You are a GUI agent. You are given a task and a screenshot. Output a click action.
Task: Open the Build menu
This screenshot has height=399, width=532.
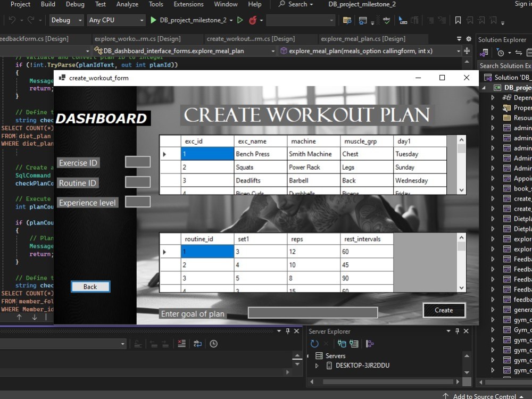[x=48, y=4]
